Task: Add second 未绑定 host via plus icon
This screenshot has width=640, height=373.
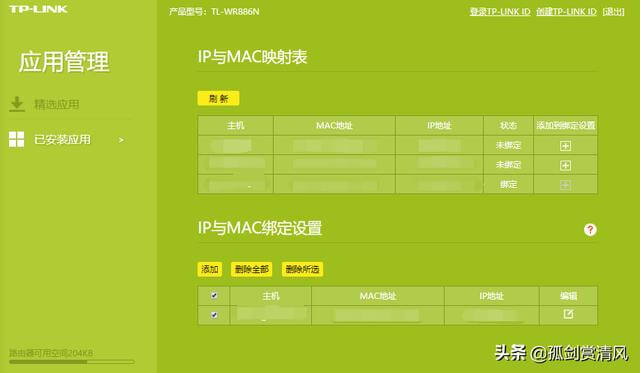Action: pyautogui.click(x=565, y=165)
